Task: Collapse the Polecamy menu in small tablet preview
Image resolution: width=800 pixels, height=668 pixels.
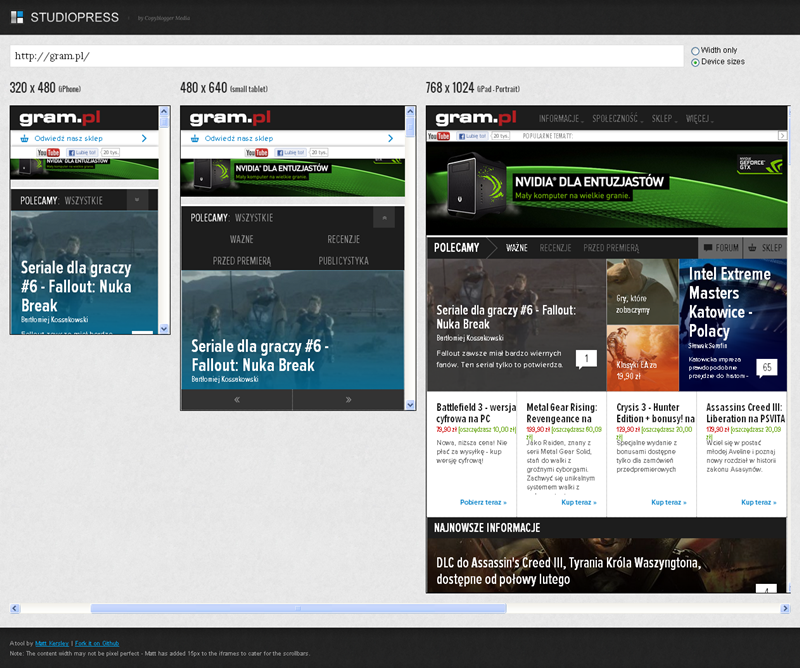Action: 383,218
